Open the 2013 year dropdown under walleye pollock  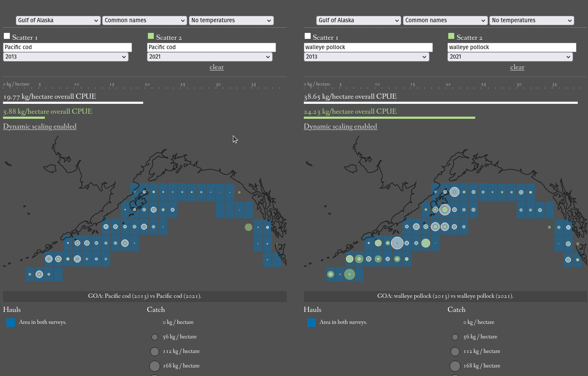click(x=366, y=57)
